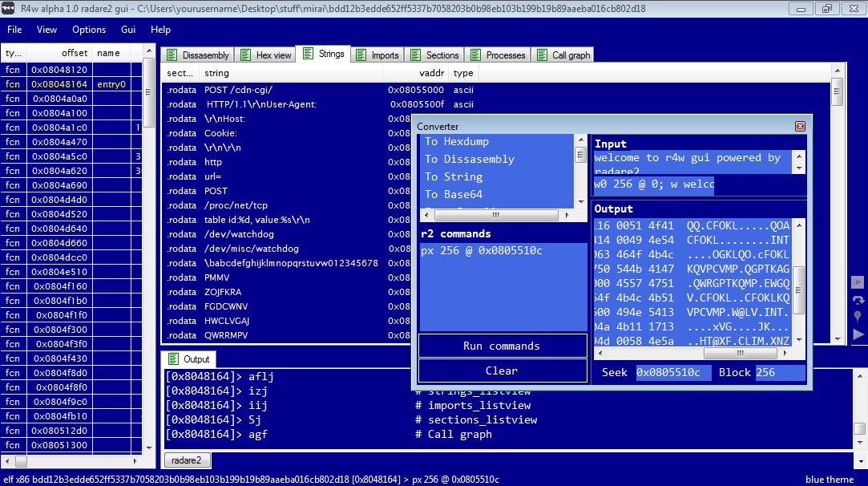Image resolution: width=868 pixels, height=486 pixels.
Task: Open the Help menu
Action: [160, 30]
